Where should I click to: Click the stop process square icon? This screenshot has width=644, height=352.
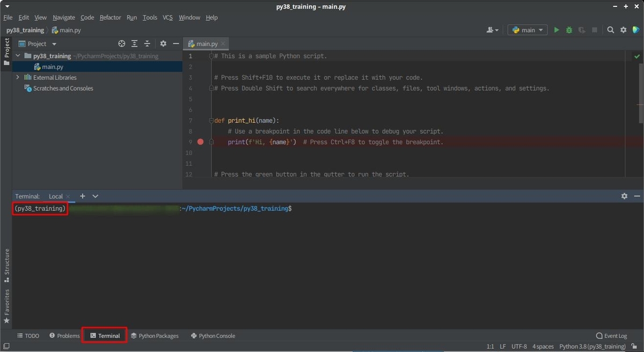point(595,30)
